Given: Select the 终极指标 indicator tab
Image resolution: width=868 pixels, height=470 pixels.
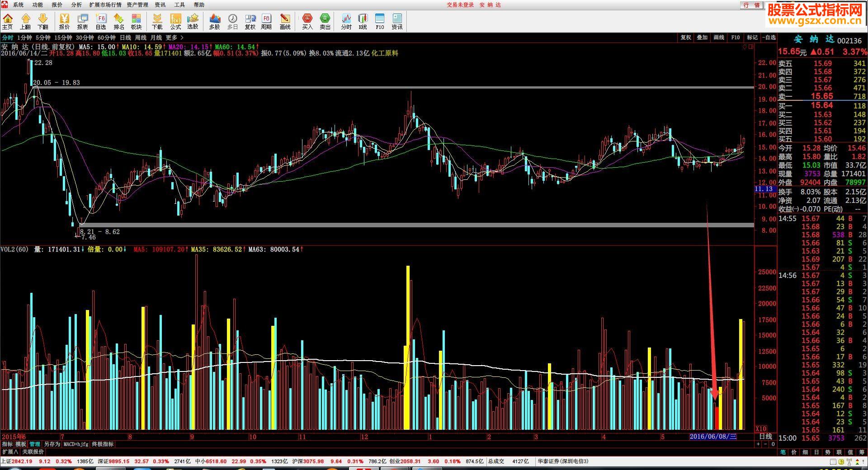Looking at the screenshot, I should click(x=103, y=444).
